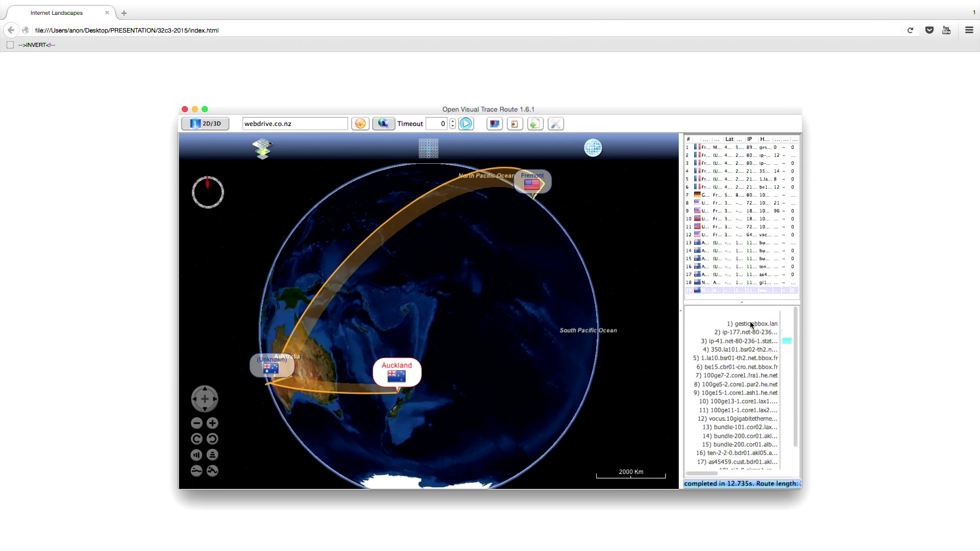Click the tilt down stacked bars button
Screen dimensions: 980x551
[213, 455]
